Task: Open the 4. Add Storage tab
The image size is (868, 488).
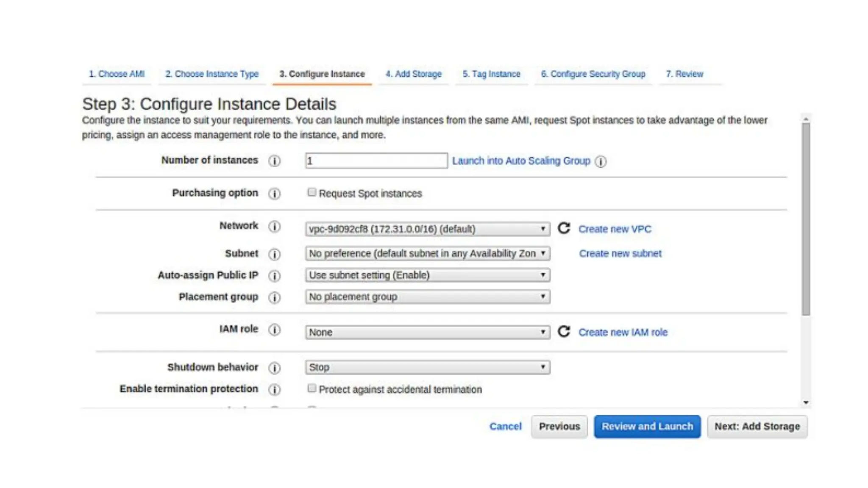Action: coord(414,74)
